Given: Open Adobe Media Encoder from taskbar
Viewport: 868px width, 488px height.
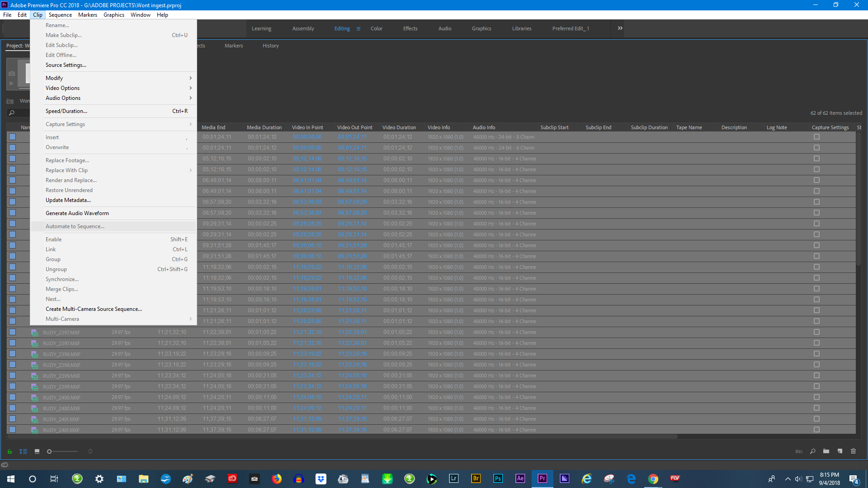Looking at the screenshot, I should 565,479.
